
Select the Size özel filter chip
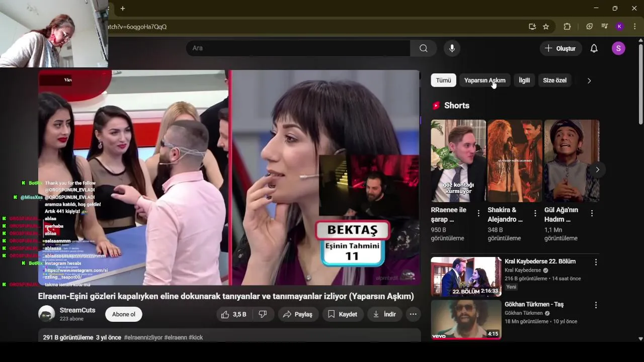pyautogui.click(x=554, y=80)
